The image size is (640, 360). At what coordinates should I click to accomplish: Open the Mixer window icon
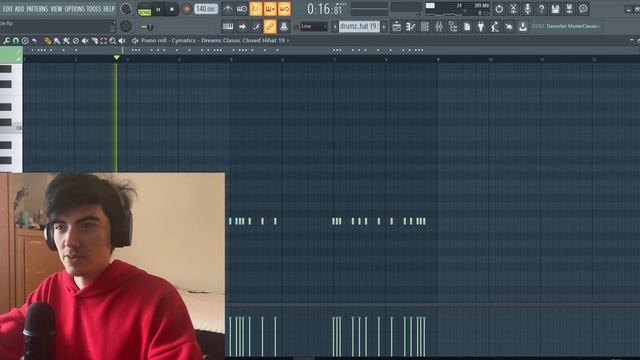click(439, 27)
